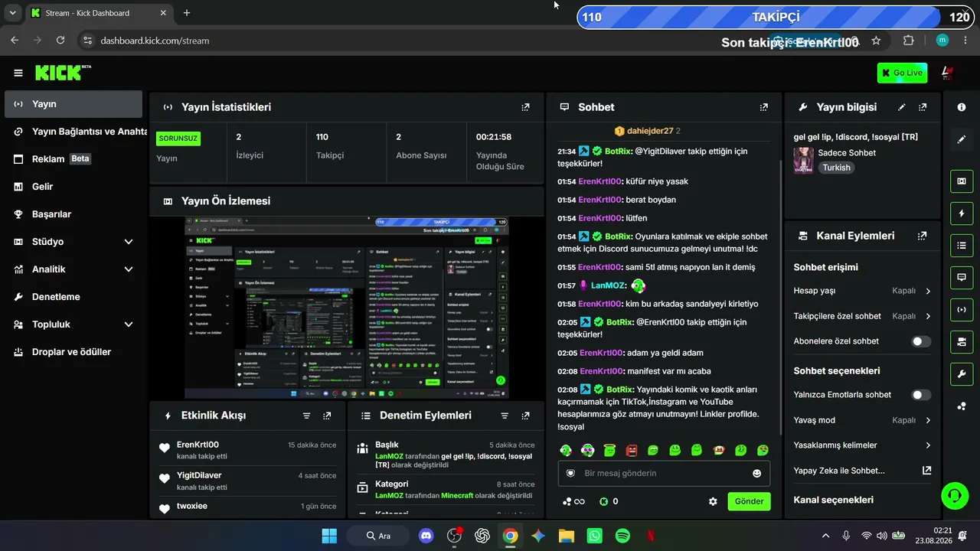Open a new Chrome tab
The width and height of the screenshot is (980, 551).
coord(187,13)
